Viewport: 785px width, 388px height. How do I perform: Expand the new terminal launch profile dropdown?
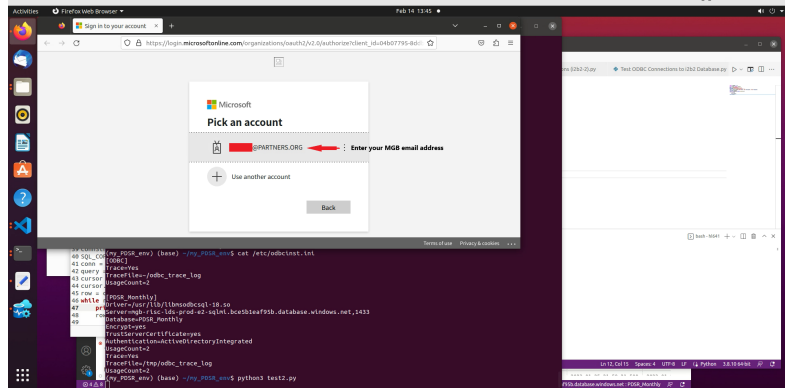734,236
